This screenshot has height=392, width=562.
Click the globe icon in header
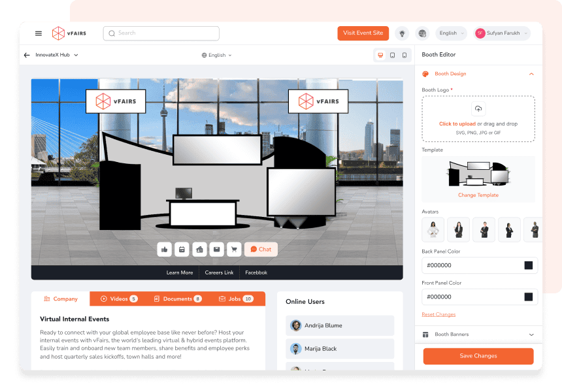[x=423, y=33]
